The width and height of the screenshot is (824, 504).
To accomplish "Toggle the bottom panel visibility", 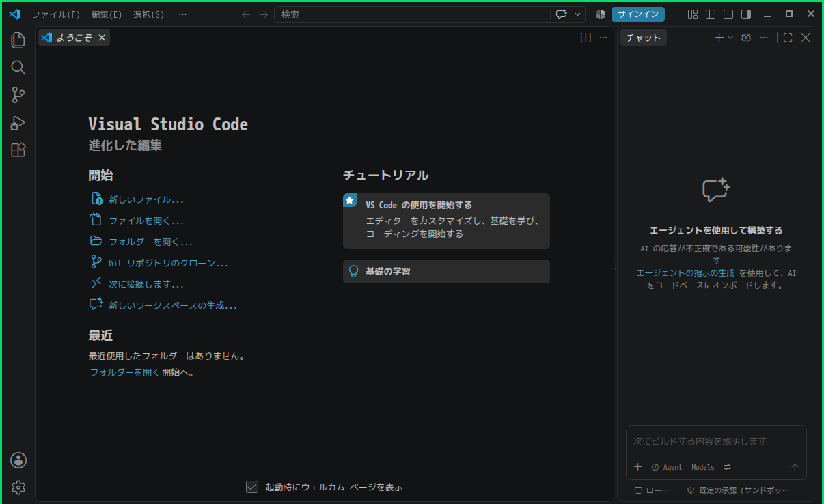I will 728,14.
